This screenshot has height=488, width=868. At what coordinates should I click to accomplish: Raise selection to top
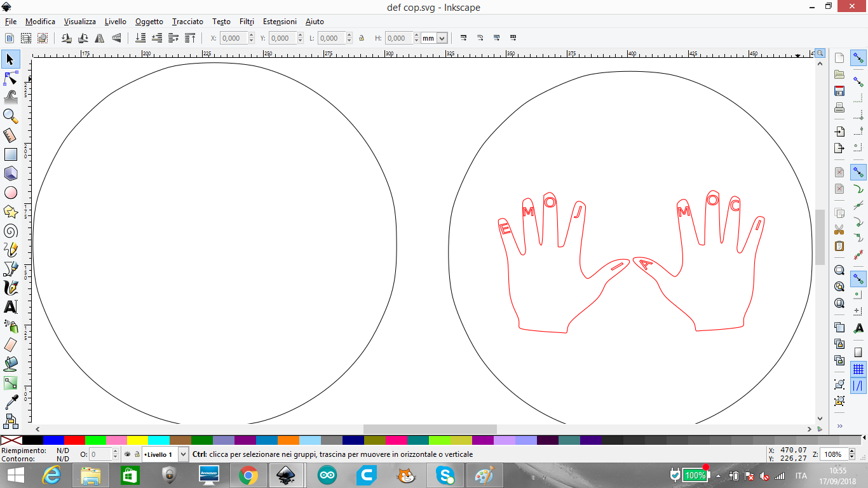coord(191,38)
